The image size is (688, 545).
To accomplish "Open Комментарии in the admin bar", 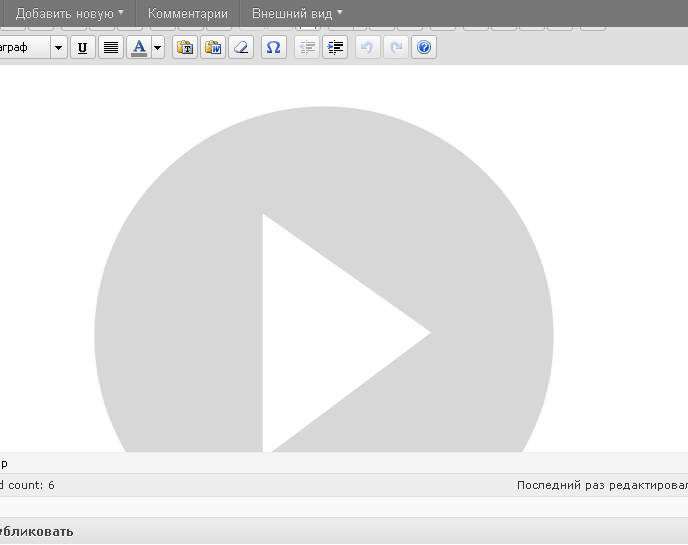I will 187,14.
